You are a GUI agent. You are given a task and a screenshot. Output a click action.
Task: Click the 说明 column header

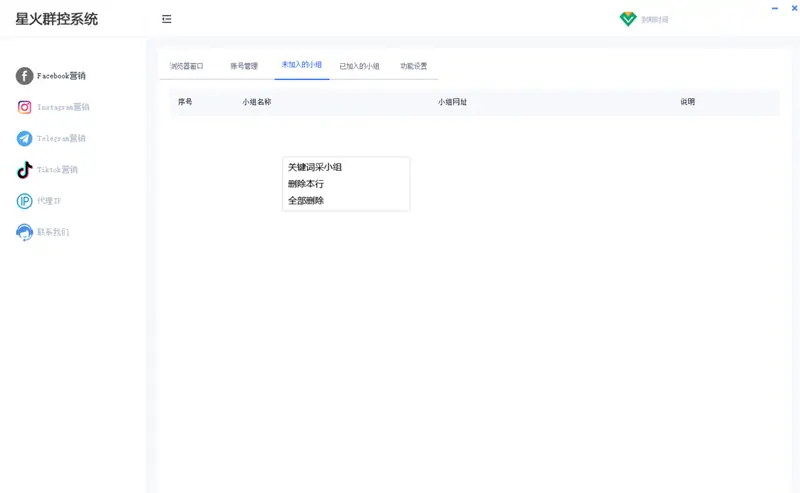(x=687, y=102)
